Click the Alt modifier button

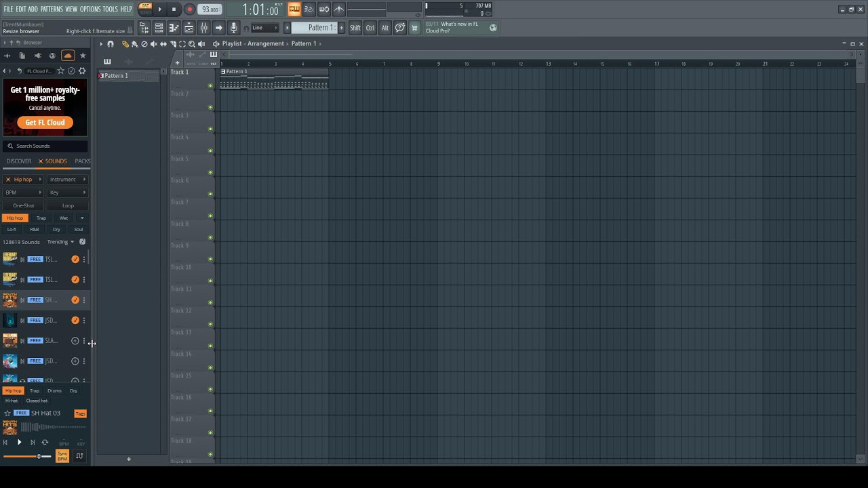[x=384, y=28]
